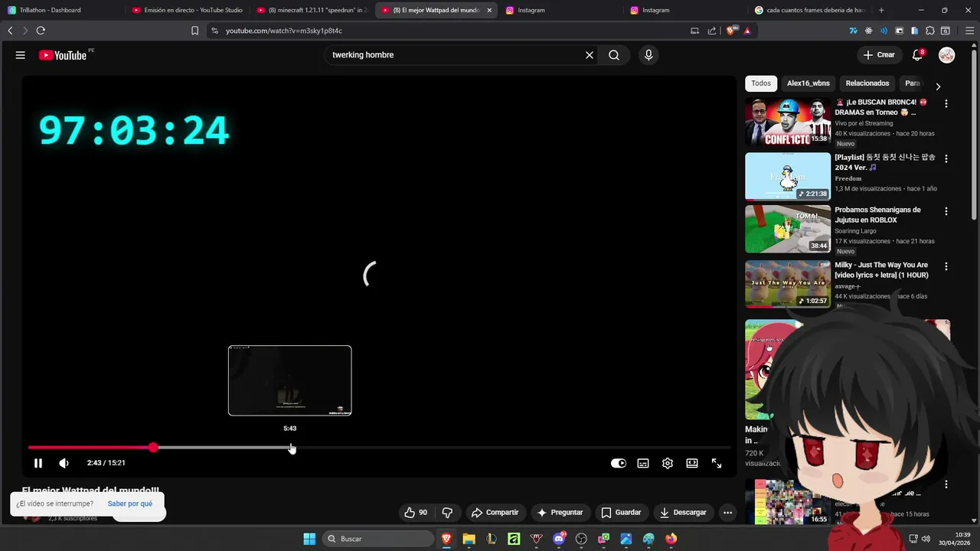
Task: Open the Playlist 2024 Ver. video thumbnail
Action: tap(788, 177)
